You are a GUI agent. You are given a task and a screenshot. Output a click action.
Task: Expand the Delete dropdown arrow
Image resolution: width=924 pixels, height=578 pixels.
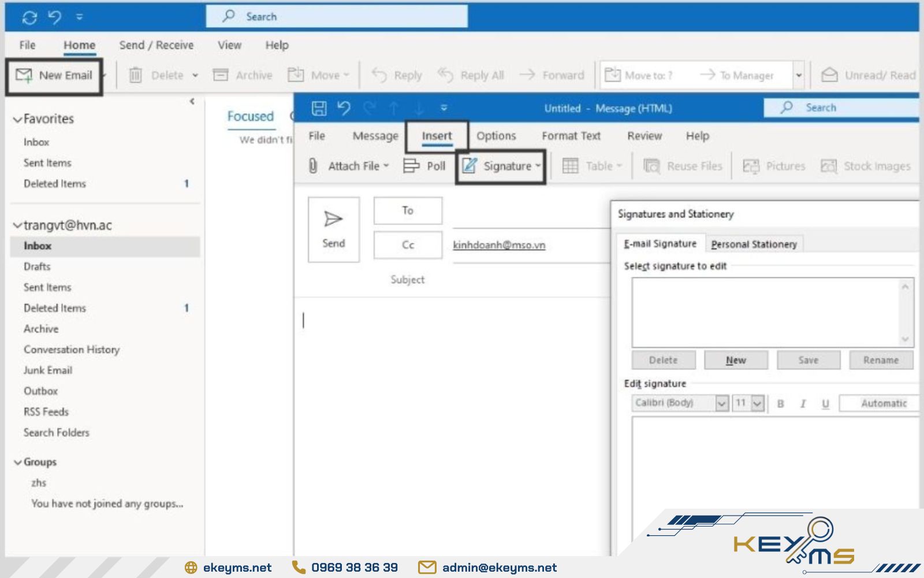195,75
